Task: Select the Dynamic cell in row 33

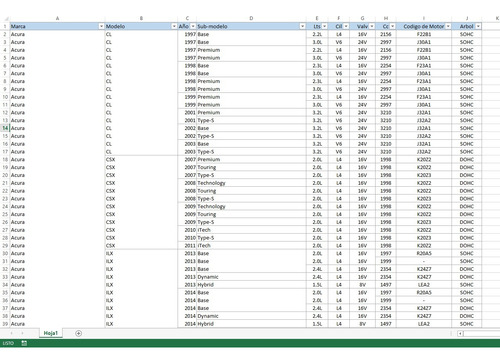Action: click(x=251, y=277)
